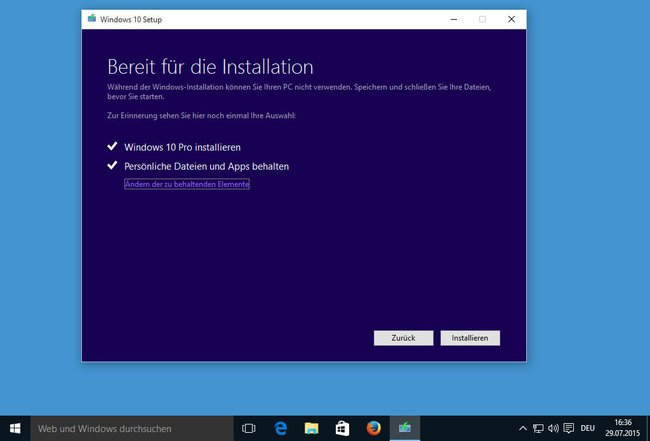Open the Windows Start menu
Viewport: 650px width, 441px height.
point(15,429)
